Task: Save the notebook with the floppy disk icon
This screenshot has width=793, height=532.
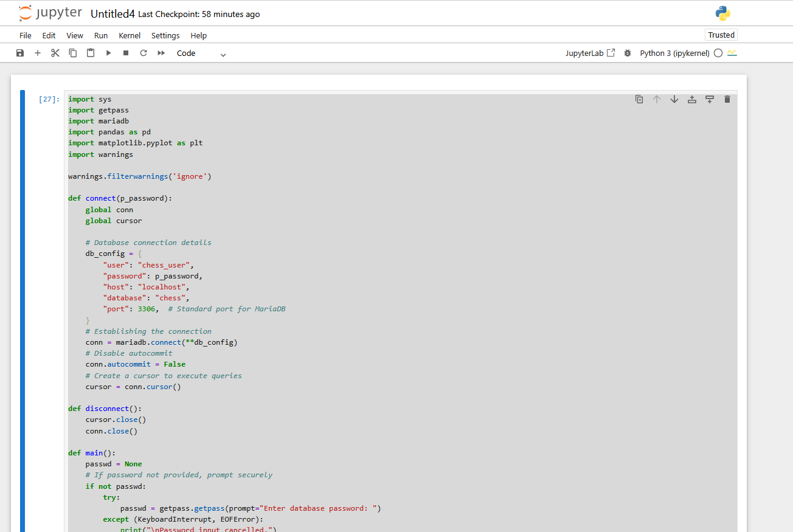Action: (x=20, y=53)
